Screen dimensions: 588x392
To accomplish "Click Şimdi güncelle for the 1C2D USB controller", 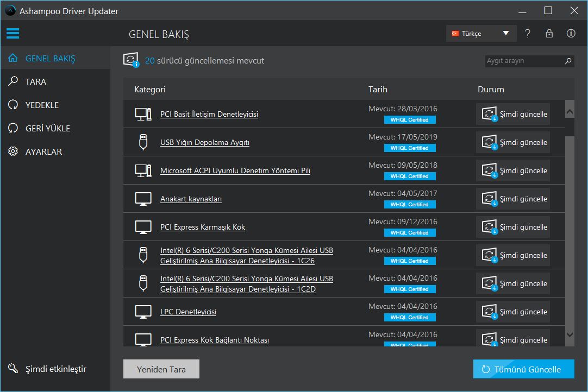I will [513, 283].
